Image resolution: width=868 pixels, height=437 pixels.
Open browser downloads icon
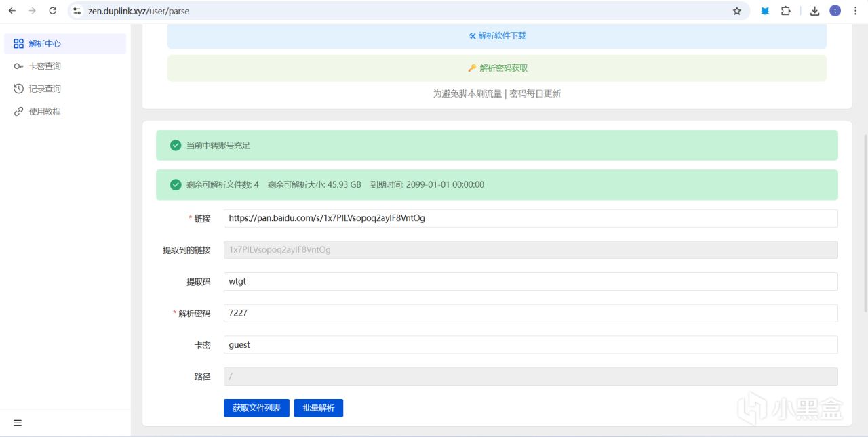[x=815, y=11]
